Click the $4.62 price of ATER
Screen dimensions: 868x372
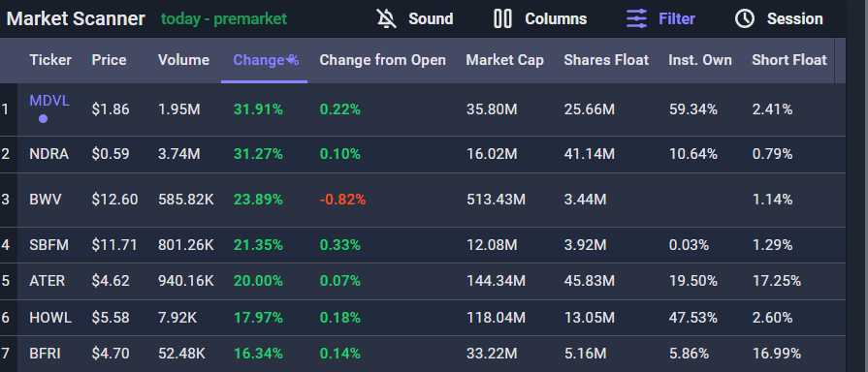click(x=111, y=281)
